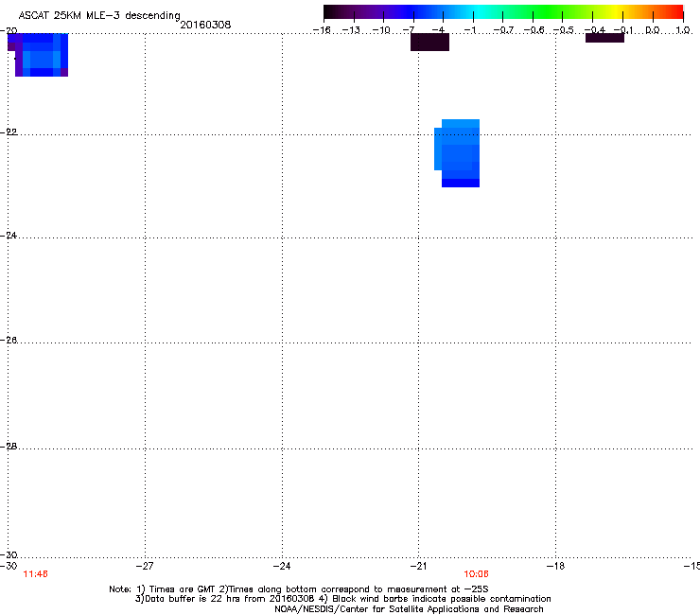700x615 pixels.
Task: Click the -4 color bar label
Action: pyautogui.click(x=438, y=30)
